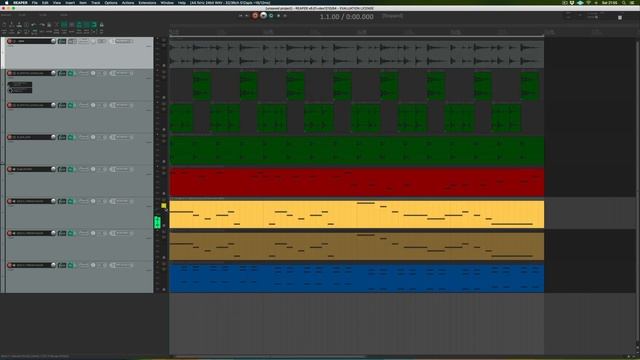640x360 pixels.
Task: Open the Apple menu
Action: (7, 2)
